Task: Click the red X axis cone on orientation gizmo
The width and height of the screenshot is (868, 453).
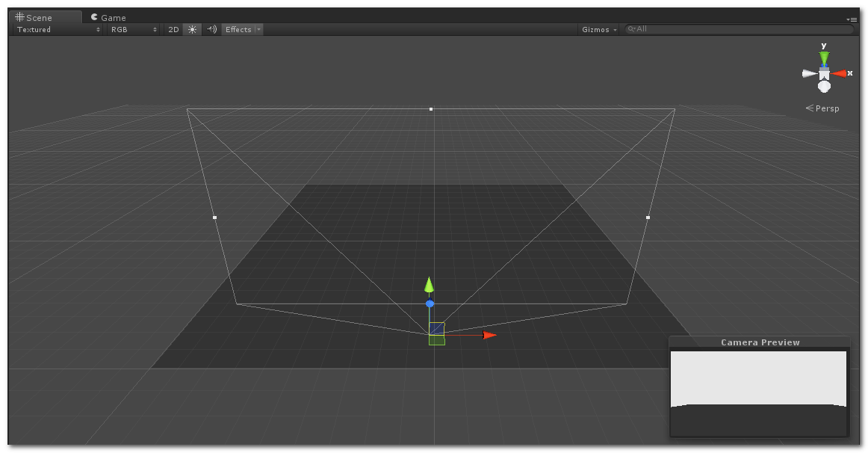Action: [x=839, y=73]
